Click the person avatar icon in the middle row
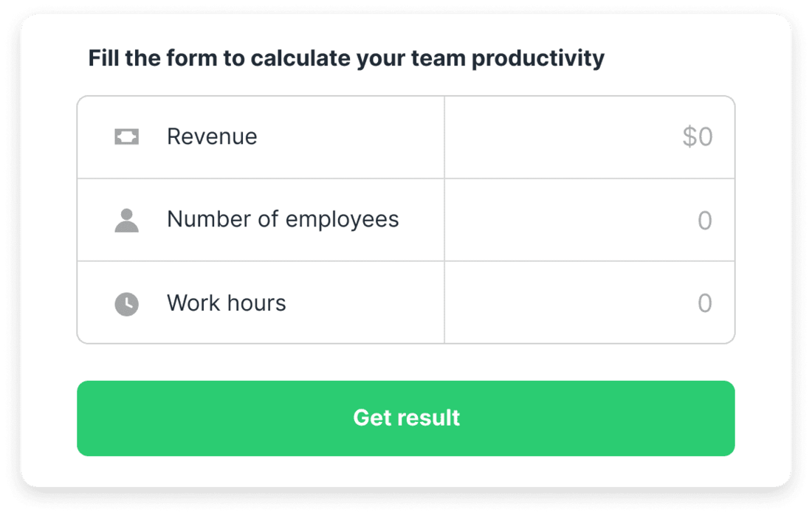Image resolution: width=812 pixels, height=515 pixels. click(x=126, y=219)
